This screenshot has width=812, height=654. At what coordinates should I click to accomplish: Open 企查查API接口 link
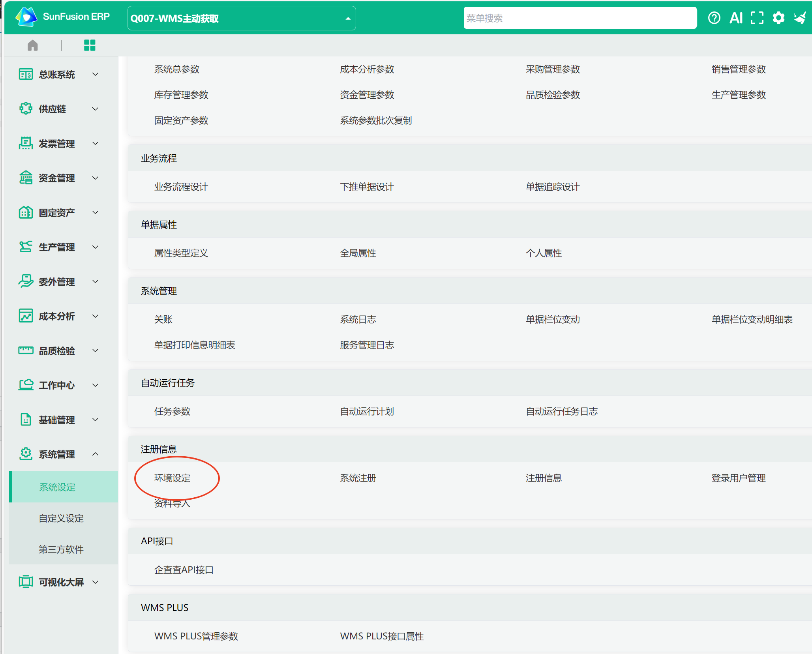pyautogui.click(x=184, y=570)
